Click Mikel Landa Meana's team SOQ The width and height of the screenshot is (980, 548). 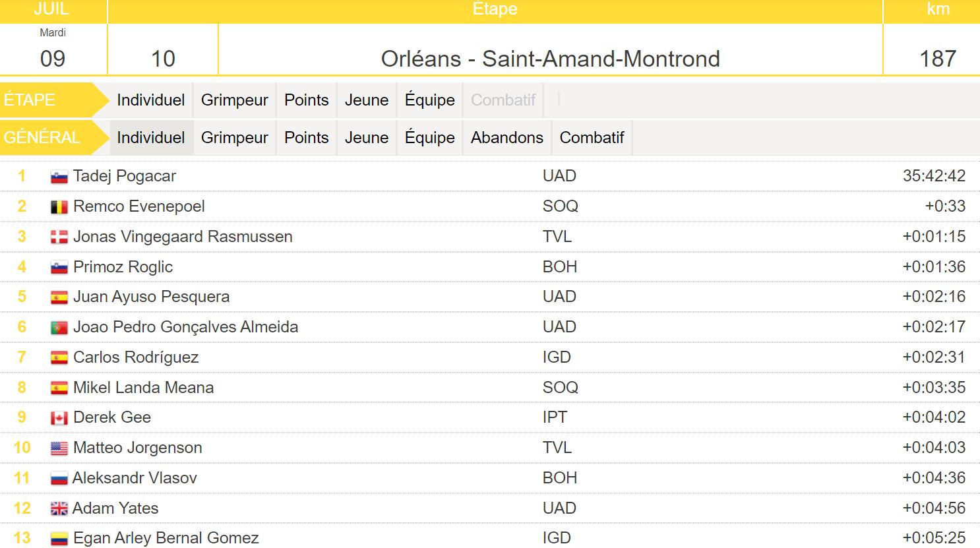(x=560, y=388)
